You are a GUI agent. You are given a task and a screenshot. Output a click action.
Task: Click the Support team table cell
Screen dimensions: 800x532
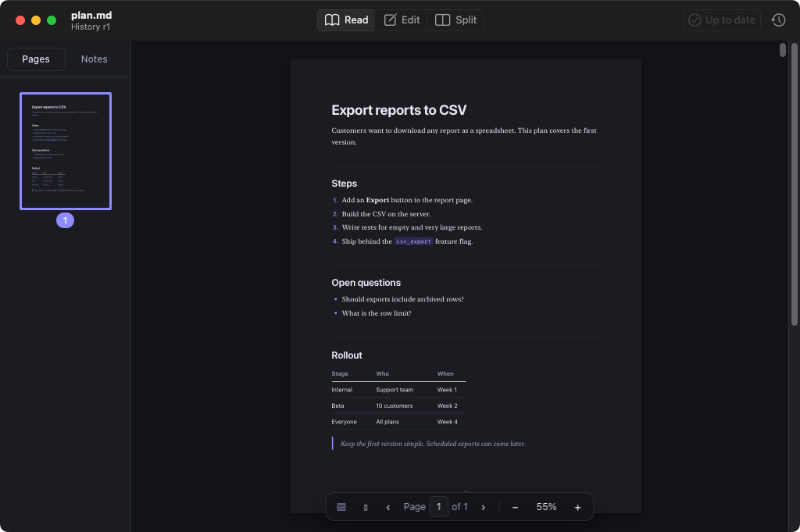(x=395, y=390)
